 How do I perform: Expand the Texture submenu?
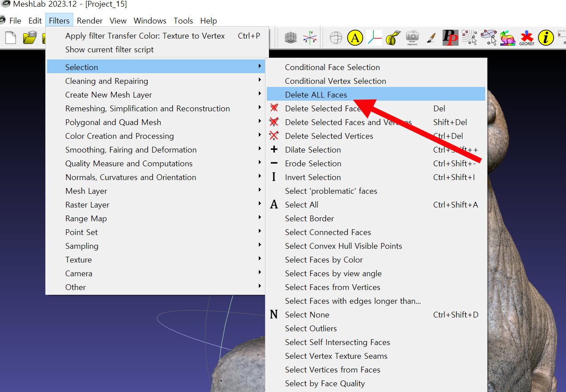coord(157,259)
